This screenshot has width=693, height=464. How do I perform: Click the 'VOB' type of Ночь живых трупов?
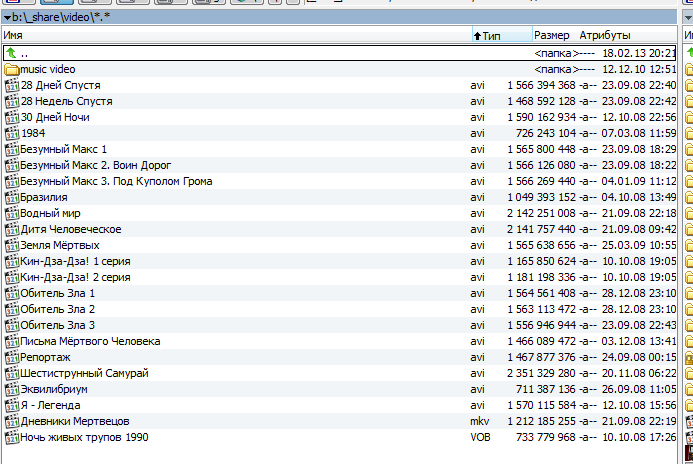click(x=480, y=437)
